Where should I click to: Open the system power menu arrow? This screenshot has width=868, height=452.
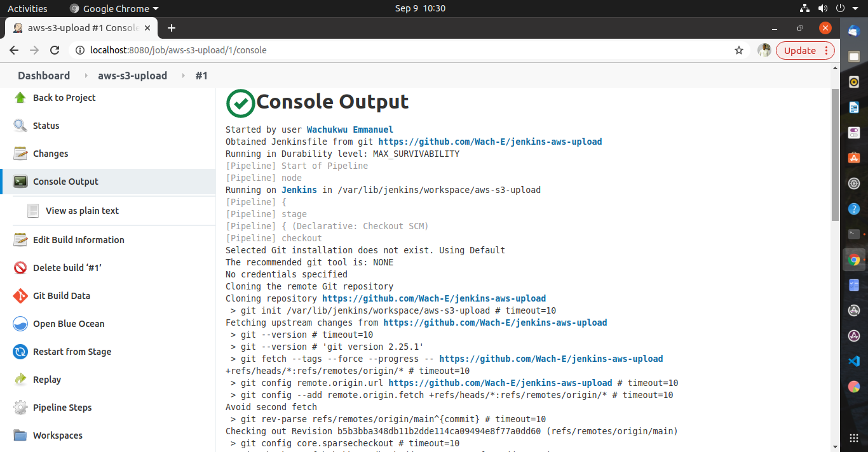(856, 8)
